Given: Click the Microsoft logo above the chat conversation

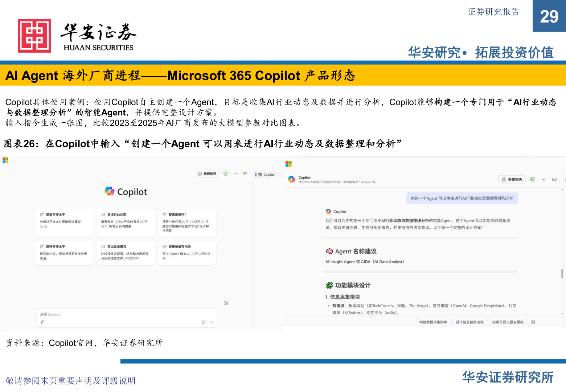Looking at the screenshot, I should coord(288,164).
